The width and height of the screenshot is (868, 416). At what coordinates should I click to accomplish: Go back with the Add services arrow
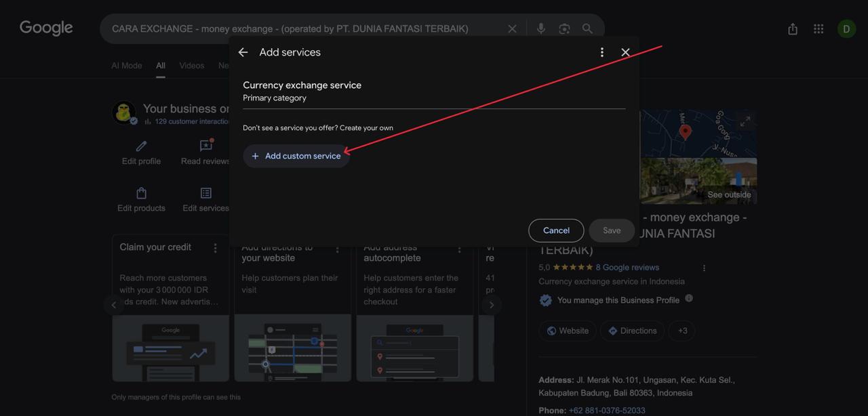pos(243,52)
